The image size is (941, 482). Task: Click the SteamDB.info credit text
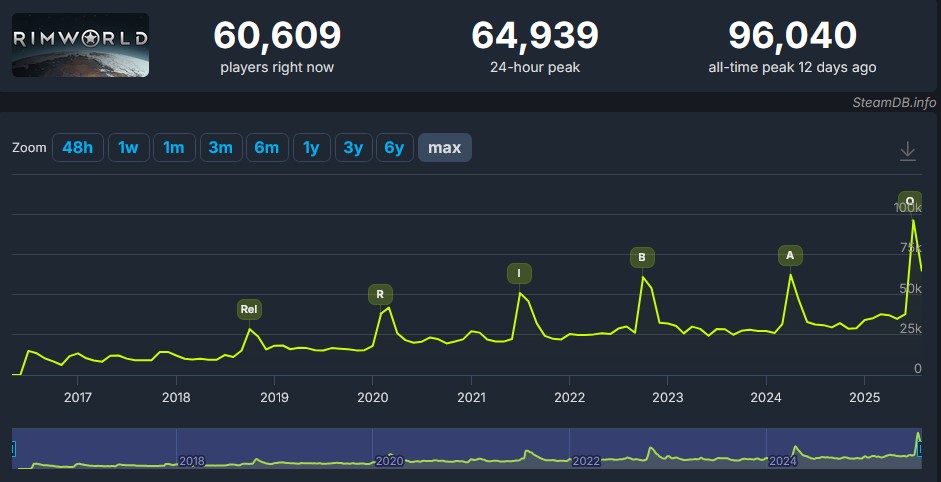coord(894,103)
